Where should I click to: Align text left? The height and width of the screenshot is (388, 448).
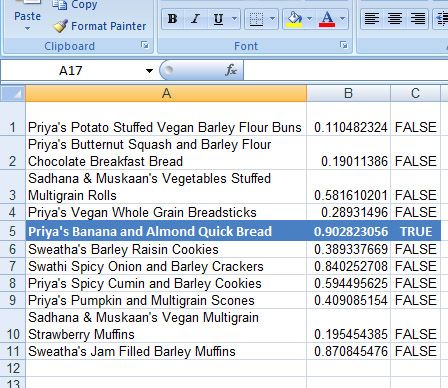coord(372,19)
